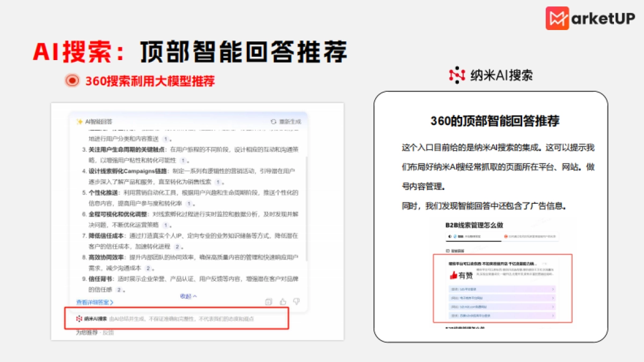Expand the first recommended link chevron

click(x=553, y=289)
